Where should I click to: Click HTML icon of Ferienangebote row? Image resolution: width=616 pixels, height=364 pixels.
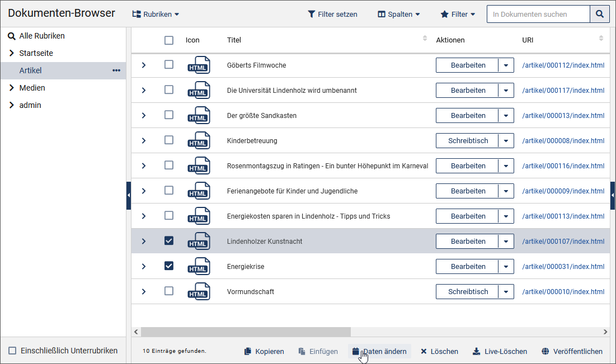point(199,191)
